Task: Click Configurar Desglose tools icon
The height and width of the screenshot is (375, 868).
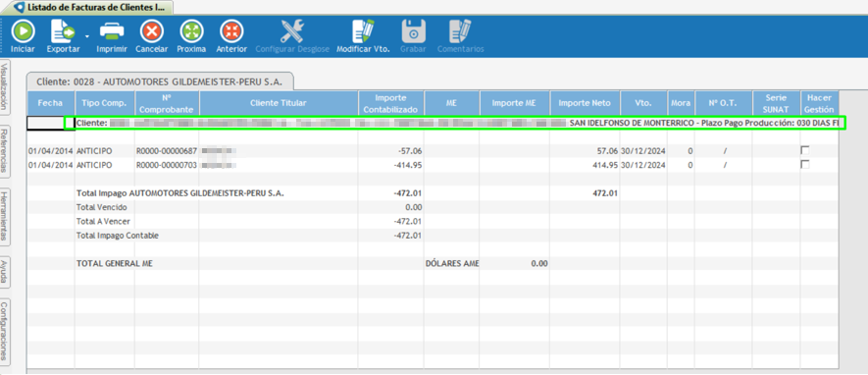Action: coord(291,31)
